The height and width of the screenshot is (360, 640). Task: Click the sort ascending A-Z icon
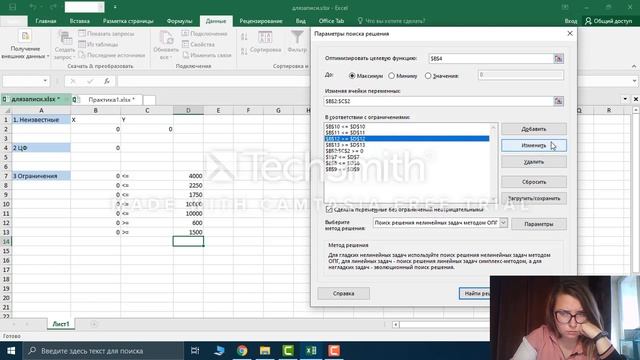click(x=244, y=37)
